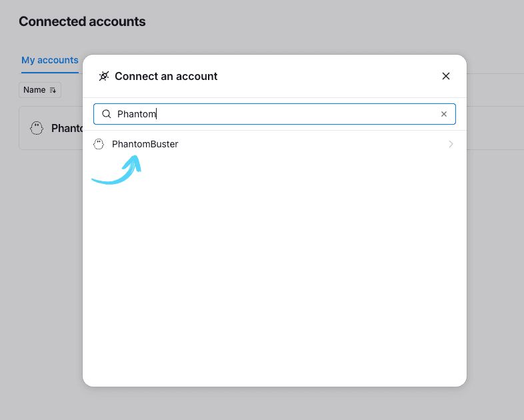Click the Phantom account name behind dialog
The width and height of the screenshot is (524, 420).
67,128
